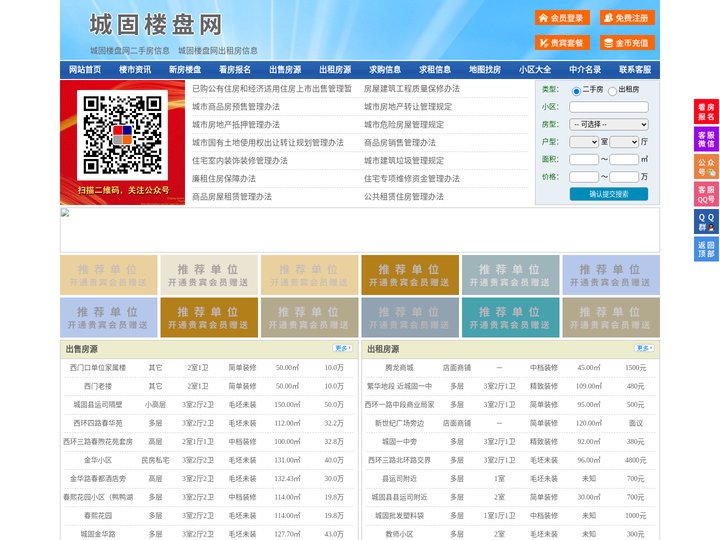Click 更多 in 出租房源 header
Image resolution: width=720 pixels, height=540 pixels.
[x=644, y=349]
